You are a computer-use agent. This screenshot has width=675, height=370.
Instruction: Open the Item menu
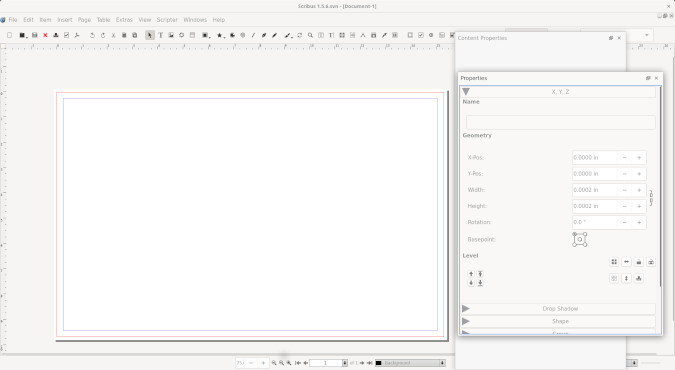pyautogui.click(x=45, y=20)
